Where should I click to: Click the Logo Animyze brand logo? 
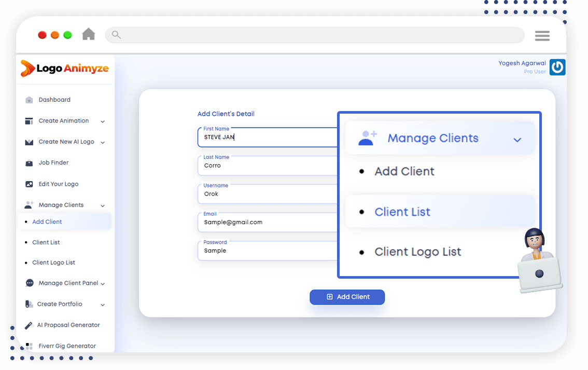(64, 68)
